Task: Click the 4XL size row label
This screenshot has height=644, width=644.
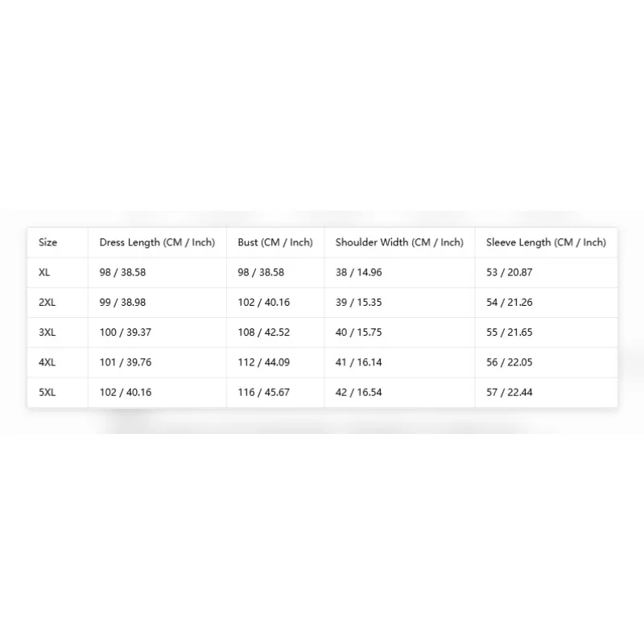Action: [47, 362]
